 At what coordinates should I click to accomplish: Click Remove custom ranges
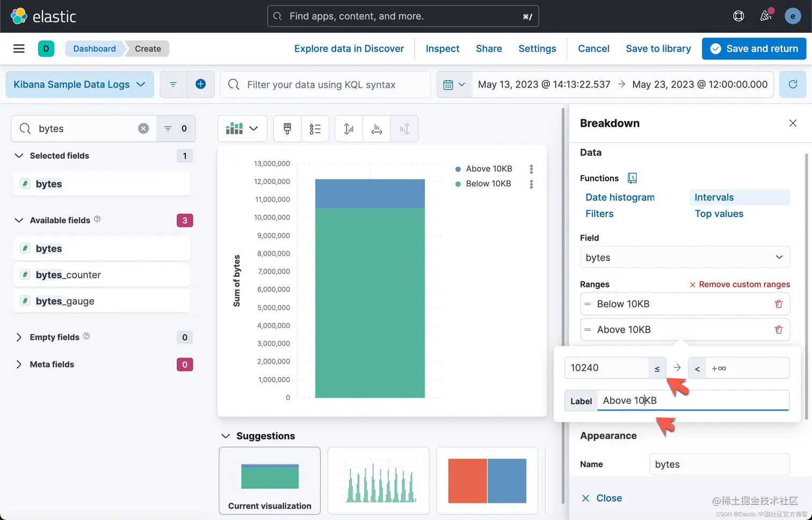point(740,284)
